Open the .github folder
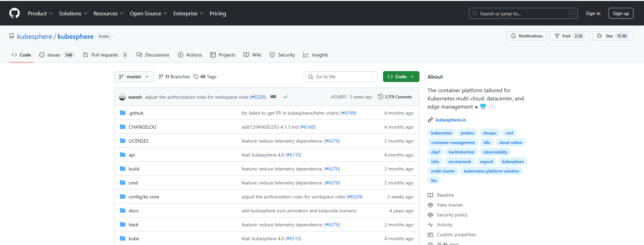The image size is (644, 245). pos(136,113)
